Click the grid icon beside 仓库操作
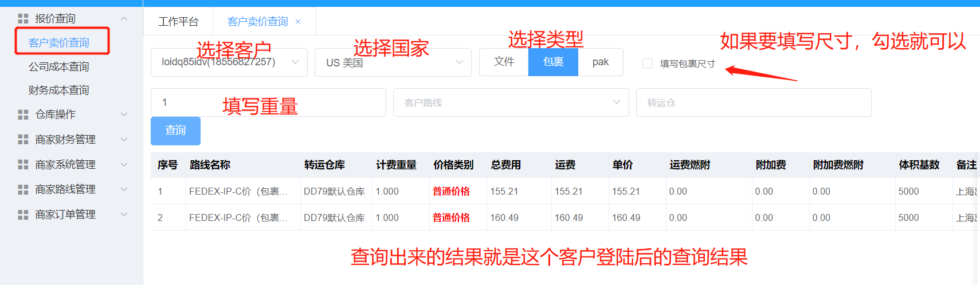Image resolution: width=980 pixels, height=285 pixels. click(23, 114)
